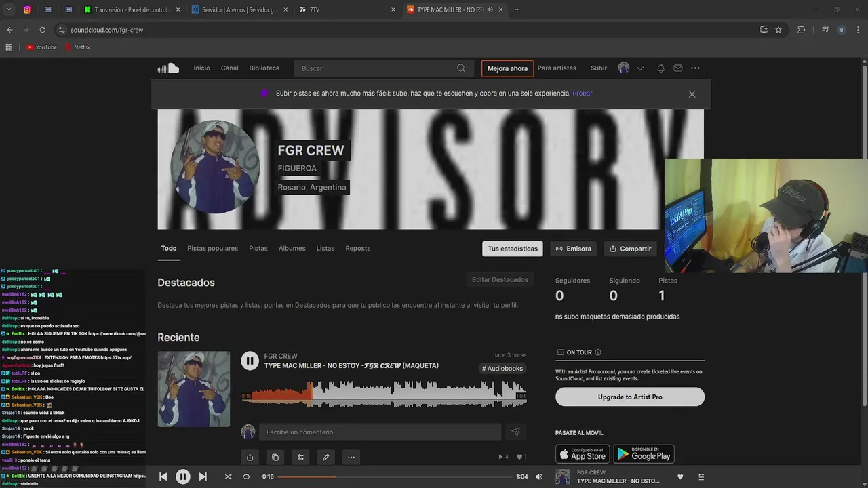Edit the track with the pencil icon
Screen dimensions: 868x488
tap(325, 457)
